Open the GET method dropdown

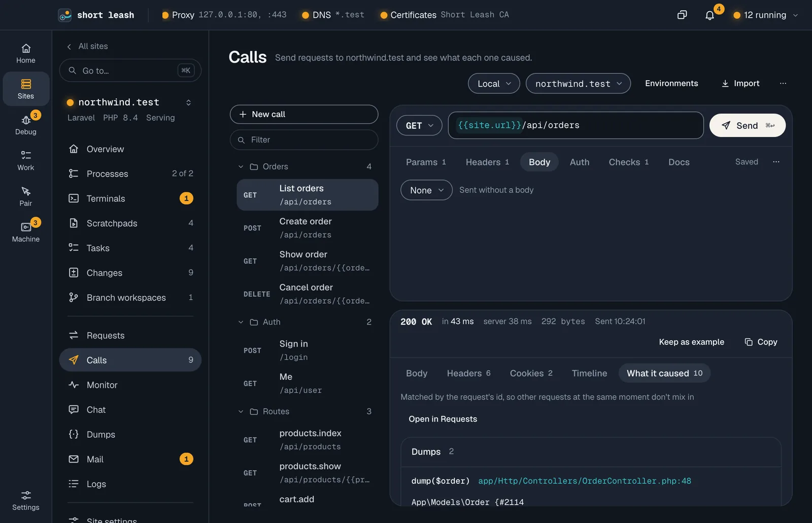(x=419, y=125)
